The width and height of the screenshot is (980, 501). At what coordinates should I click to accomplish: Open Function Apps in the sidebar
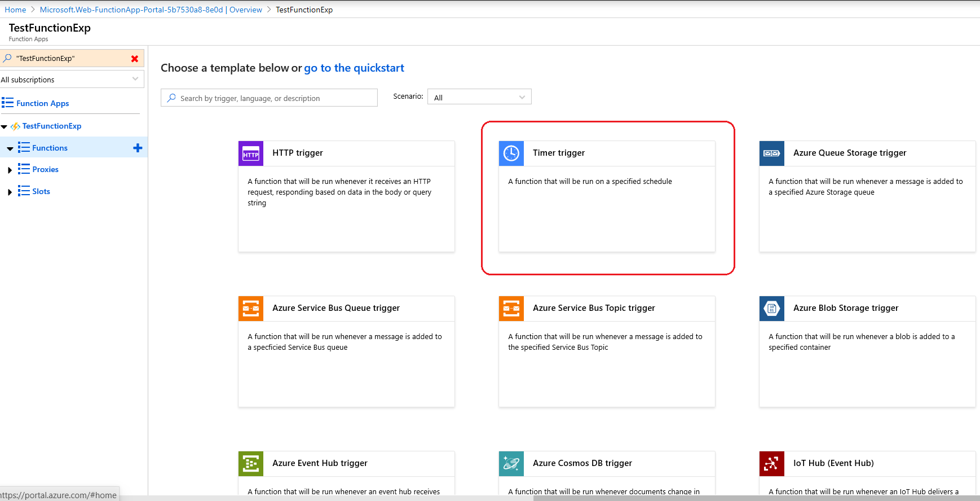coord(42,103)
